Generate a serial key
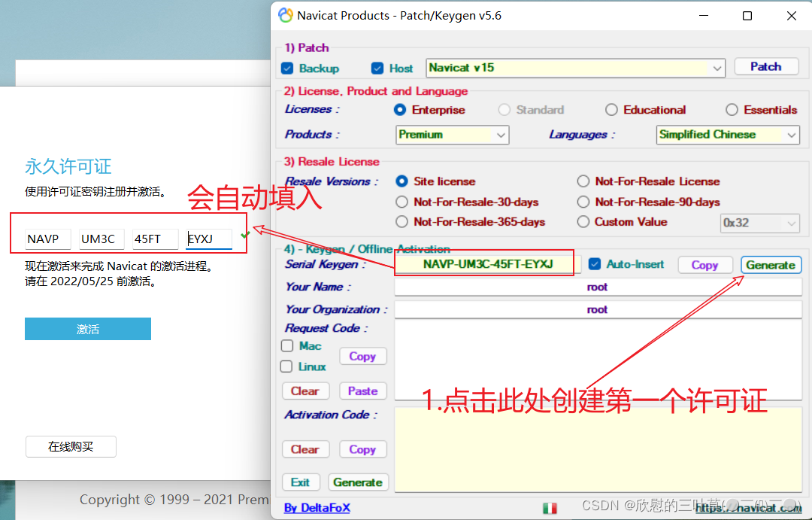Image resolution: width=812 pixels, height=520 pixels. 771,265
